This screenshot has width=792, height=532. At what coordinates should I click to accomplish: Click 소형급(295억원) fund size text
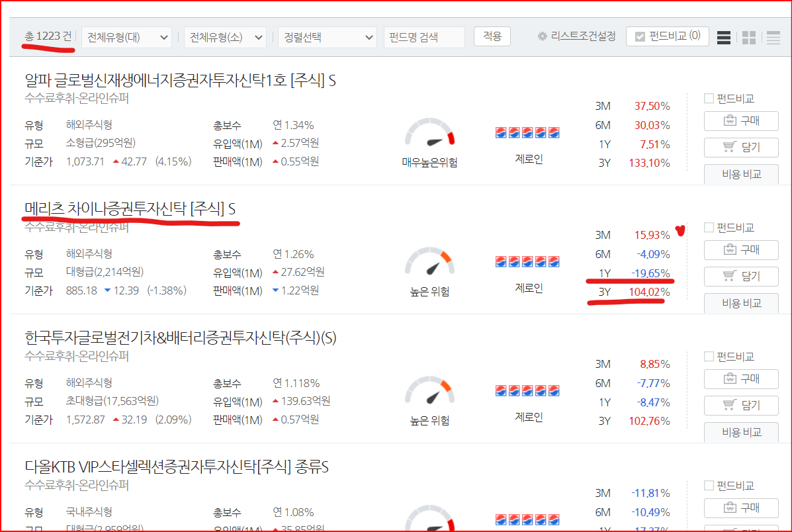tap(101, 143)
